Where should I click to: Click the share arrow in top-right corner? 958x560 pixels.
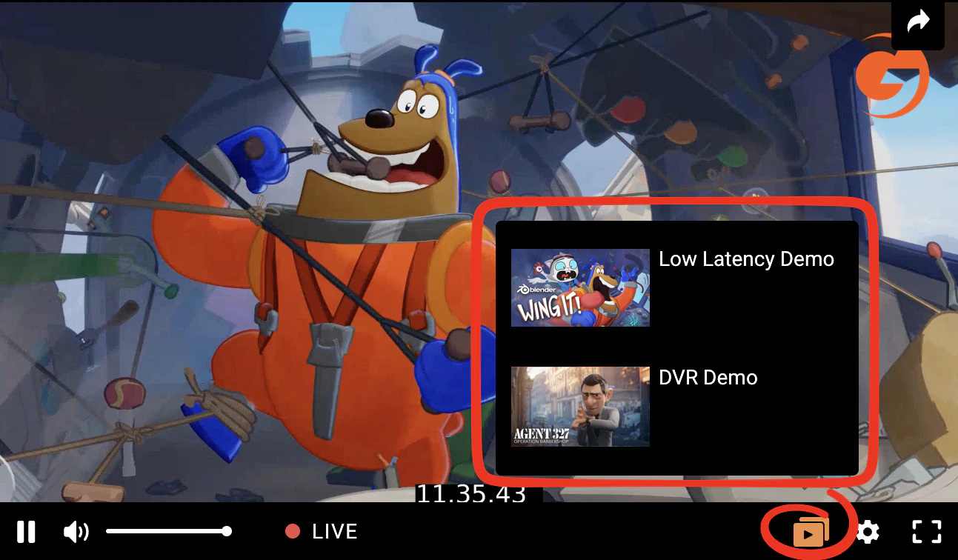coord(918,21)
